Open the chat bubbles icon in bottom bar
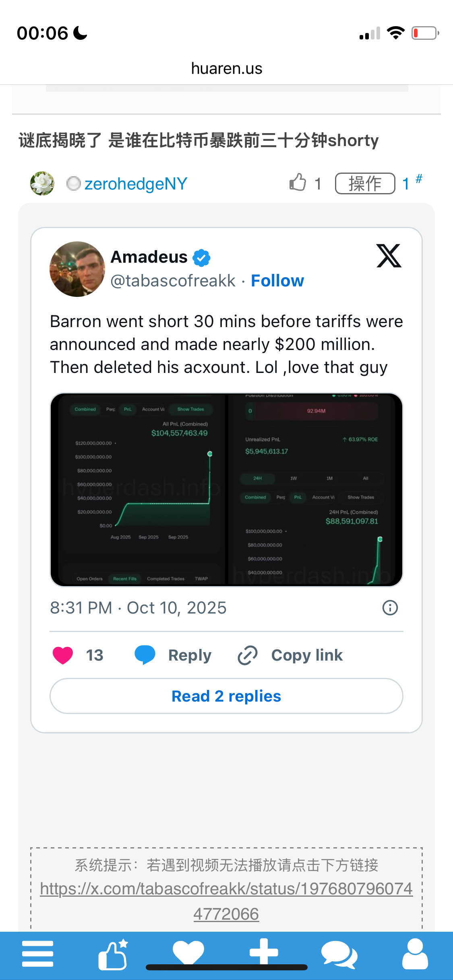Viewport: 453px width, 980px height. click(339, 954)
